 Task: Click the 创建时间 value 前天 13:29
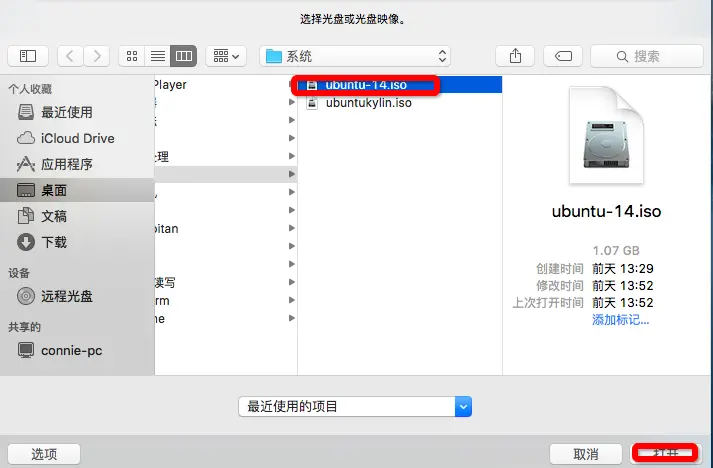coord(623,269)
